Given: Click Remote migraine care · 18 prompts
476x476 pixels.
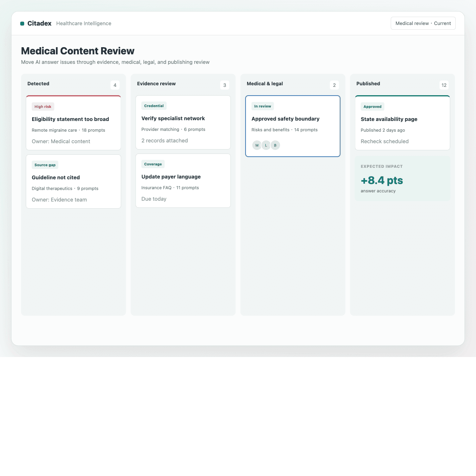Looking at the screenshot, I should (x=69, y=130).
